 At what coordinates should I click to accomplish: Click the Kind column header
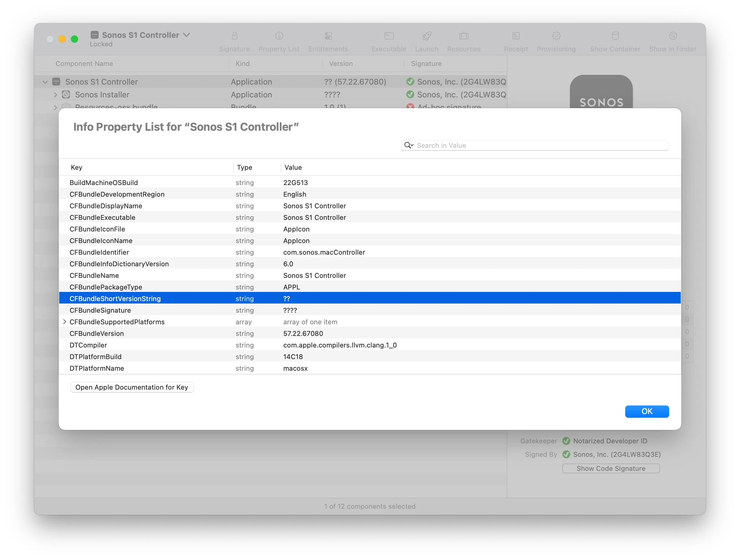point(242,64)
